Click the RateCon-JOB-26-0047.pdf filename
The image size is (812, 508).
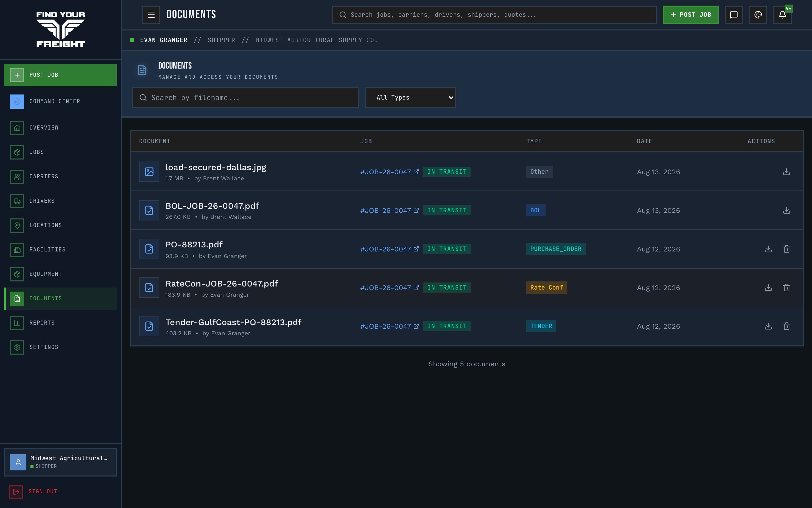click(222, 283)
